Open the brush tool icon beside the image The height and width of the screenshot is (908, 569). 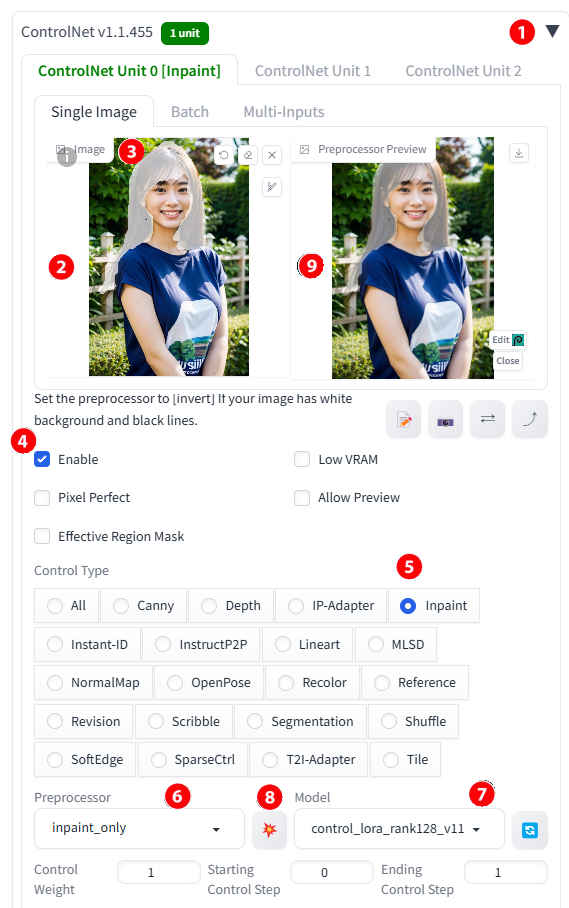click(272, 187)
